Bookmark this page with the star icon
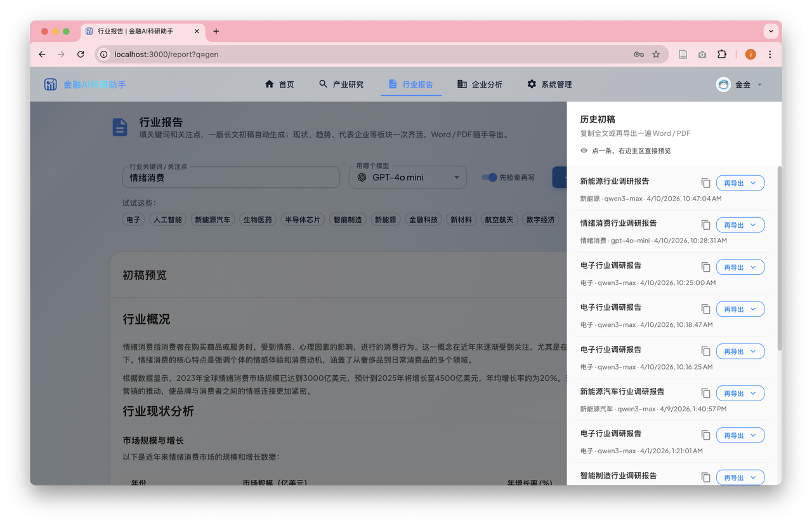Image resolution: width=812 pixels, height=525 pixels. [x=656, y=55]
